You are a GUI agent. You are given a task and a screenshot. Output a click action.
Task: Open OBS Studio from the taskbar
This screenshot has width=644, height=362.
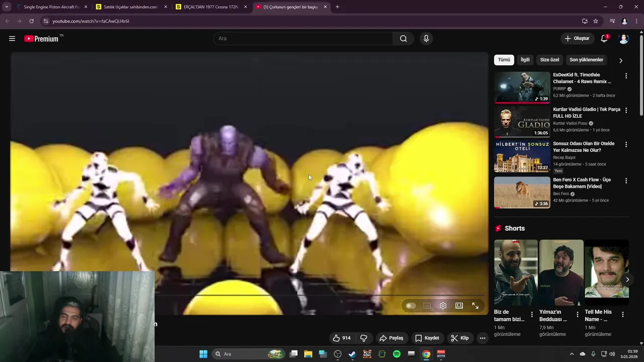(338, 354)
